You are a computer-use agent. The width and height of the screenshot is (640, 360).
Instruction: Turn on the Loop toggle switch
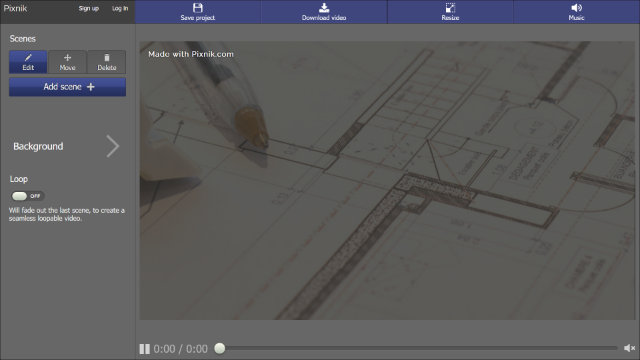[27, 196]
